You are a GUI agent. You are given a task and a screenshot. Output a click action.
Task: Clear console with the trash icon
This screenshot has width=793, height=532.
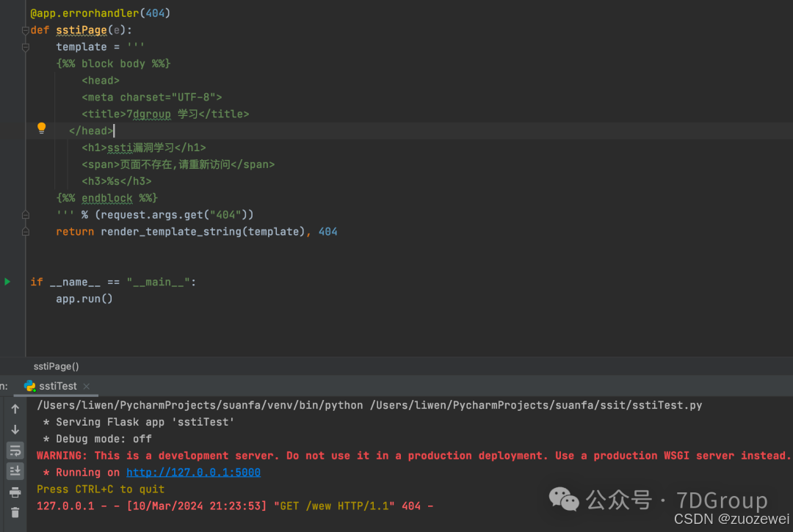(15, 513)
